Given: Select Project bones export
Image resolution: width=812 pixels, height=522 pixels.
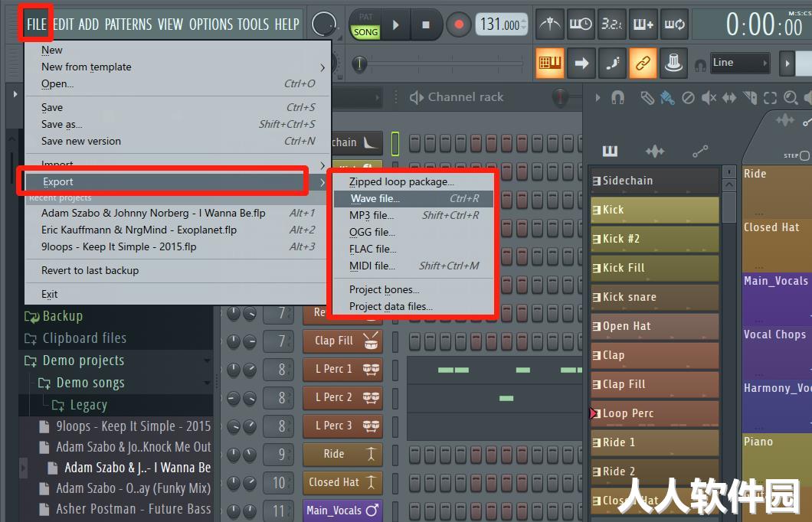Looking at the screenshot, I should [413, 290].
